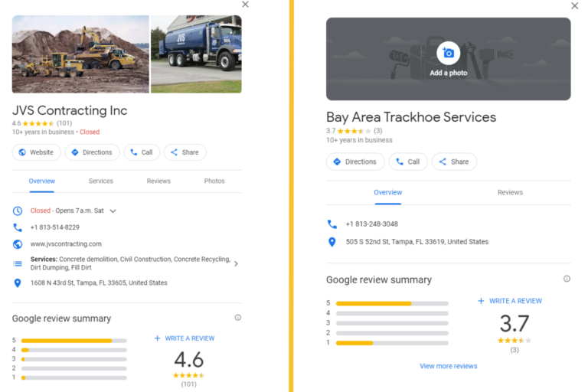Click the 4-star rating bar in JVS panel

point(73,350)
